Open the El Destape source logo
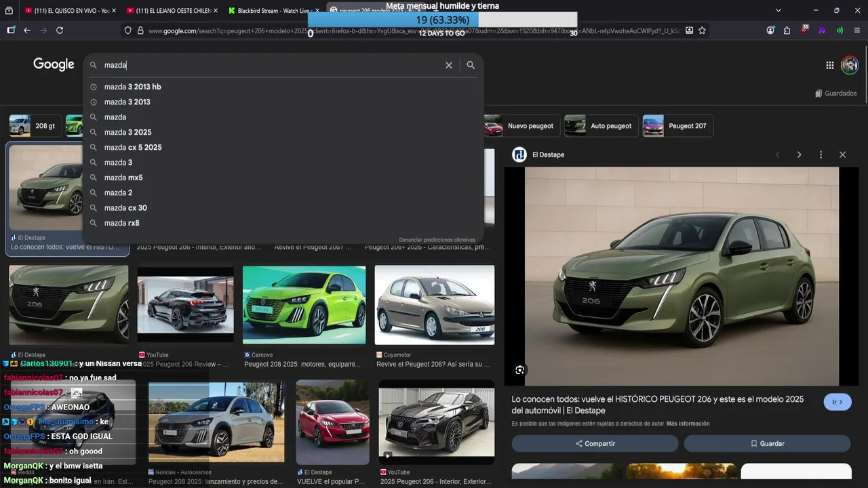 [519, 155]
